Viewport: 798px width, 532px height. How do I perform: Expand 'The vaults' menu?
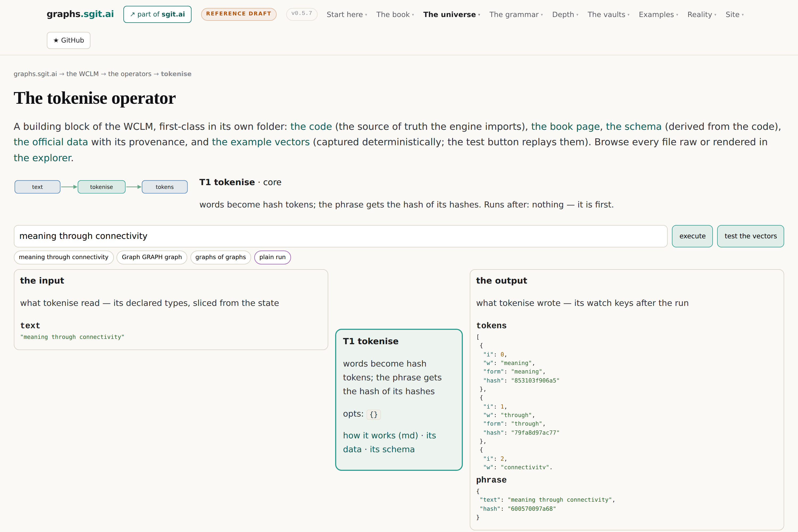[608, 15]
